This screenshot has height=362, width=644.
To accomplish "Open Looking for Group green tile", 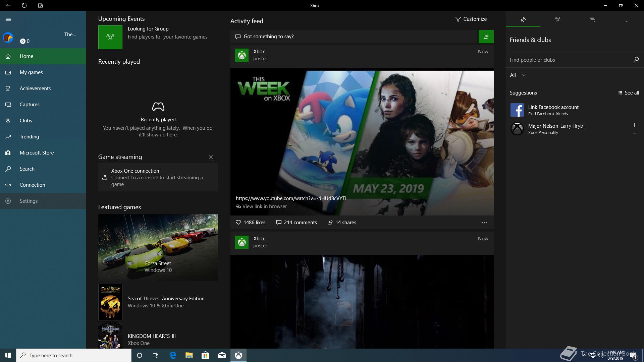I will pyautogui.click(x=110, y=37).
